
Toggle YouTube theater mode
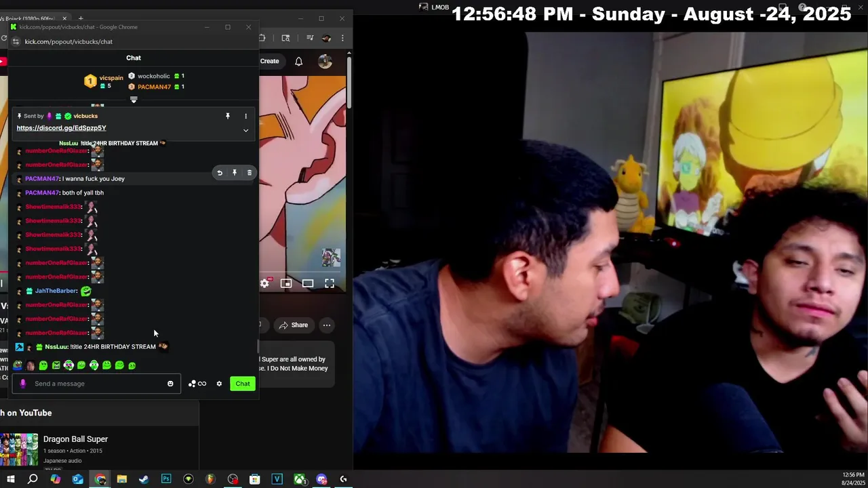(308, 283)
